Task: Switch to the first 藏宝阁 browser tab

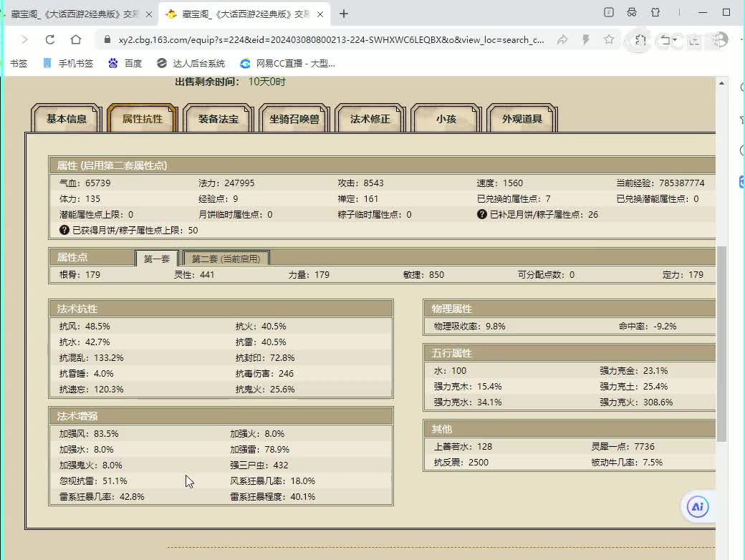Action: [75, 14]
